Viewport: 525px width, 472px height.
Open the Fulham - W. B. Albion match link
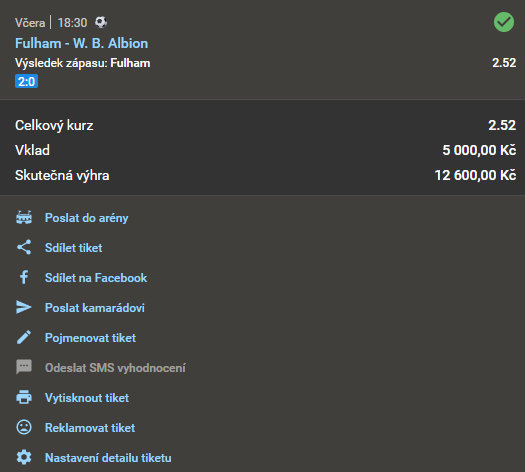[81, 44]
